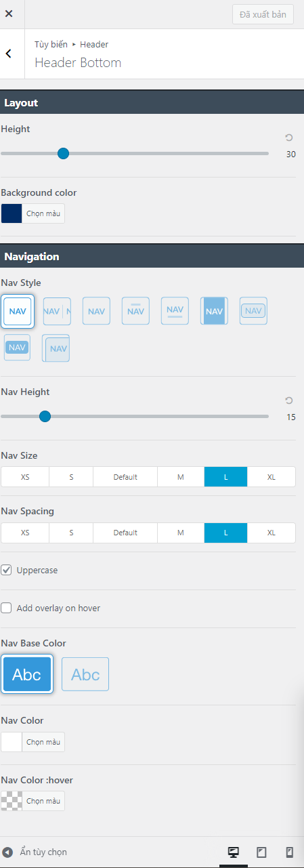Close the customizer with the X icon

click(9, 14)
